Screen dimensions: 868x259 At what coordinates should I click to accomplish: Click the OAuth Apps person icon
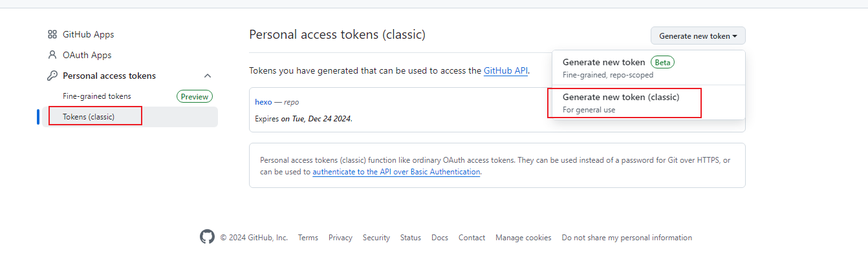pos(52,55)
